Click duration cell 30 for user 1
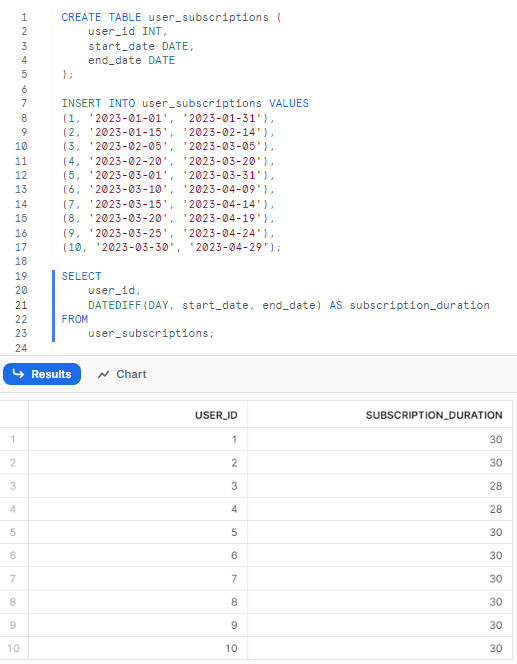 [380, 440]
